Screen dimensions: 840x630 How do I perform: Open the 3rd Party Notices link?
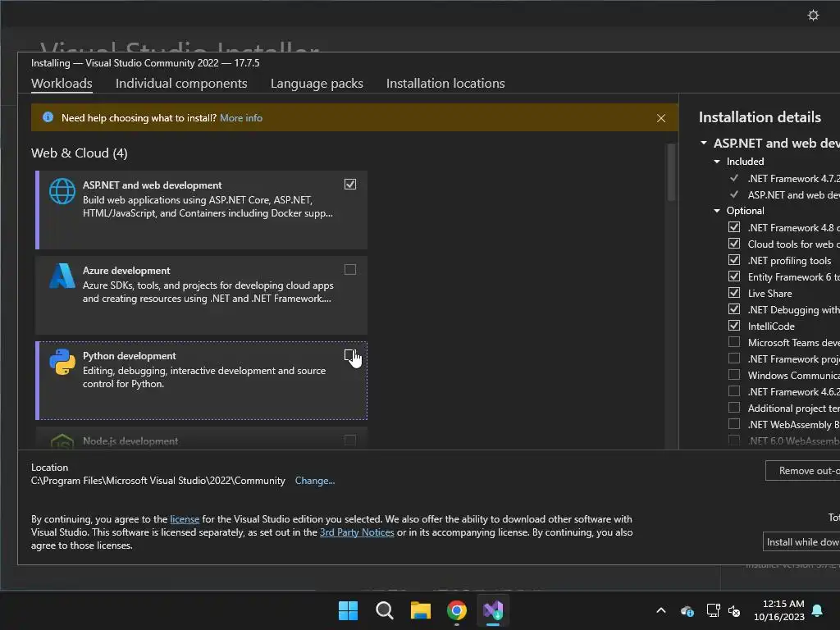click(x=357, y=532)
